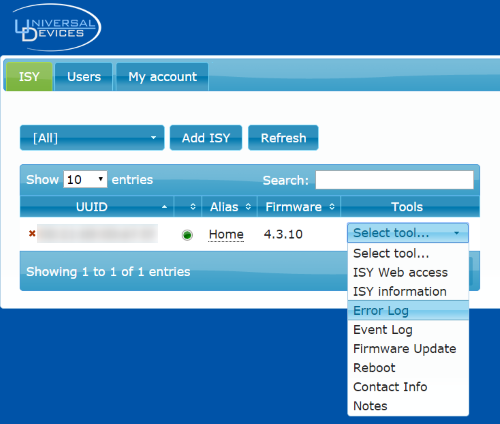
Task: Click the Refresh button
Action: click(283, 138)
